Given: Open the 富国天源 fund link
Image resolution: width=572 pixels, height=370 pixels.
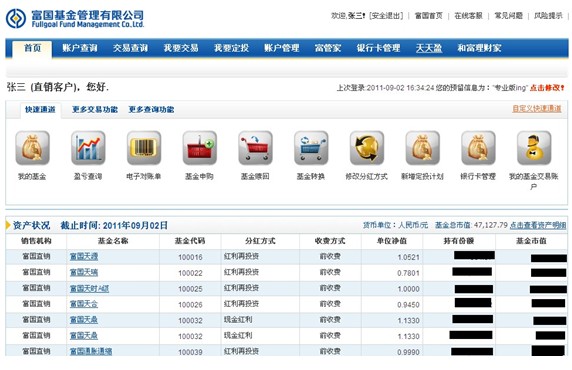Looking at the screenshot, I should (x=84, y=257).
